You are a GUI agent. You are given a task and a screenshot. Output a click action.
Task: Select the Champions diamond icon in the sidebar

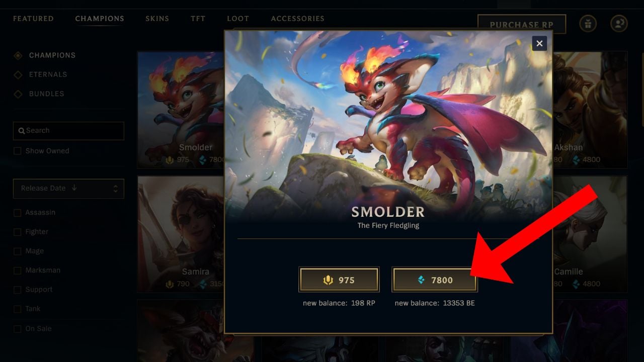18,55
